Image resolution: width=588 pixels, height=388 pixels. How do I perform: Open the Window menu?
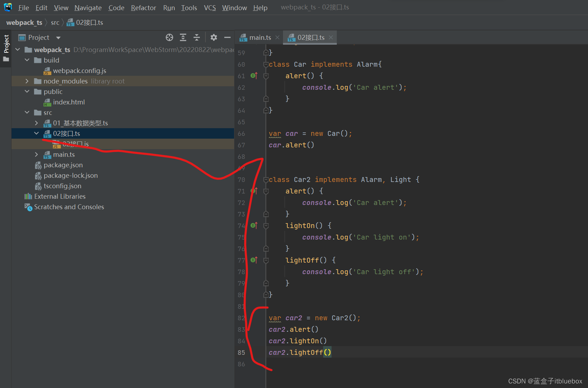(x=234, y=8)
